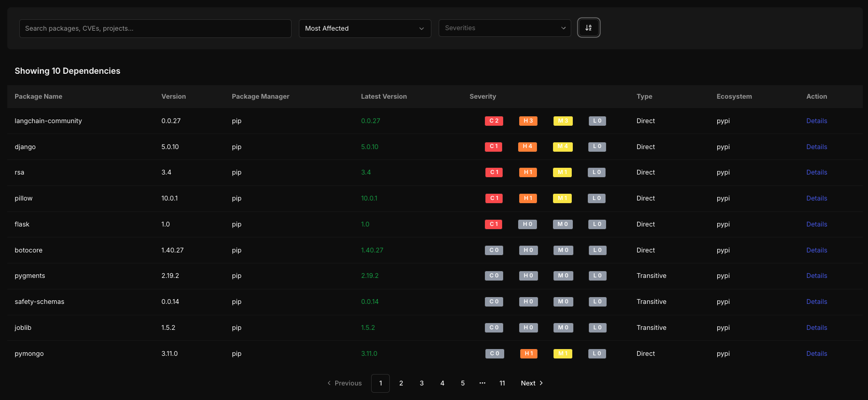Image resolution: width=868 pixels, height=400 pixels.
Task: Click the django package name
Action: 25,147
